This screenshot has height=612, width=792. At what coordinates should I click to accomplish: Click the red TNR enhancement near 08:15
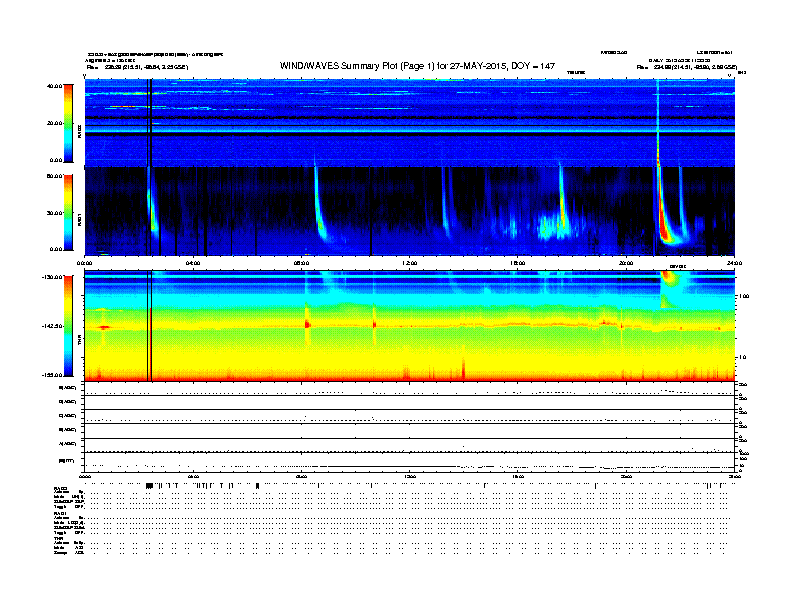[307, 324]
